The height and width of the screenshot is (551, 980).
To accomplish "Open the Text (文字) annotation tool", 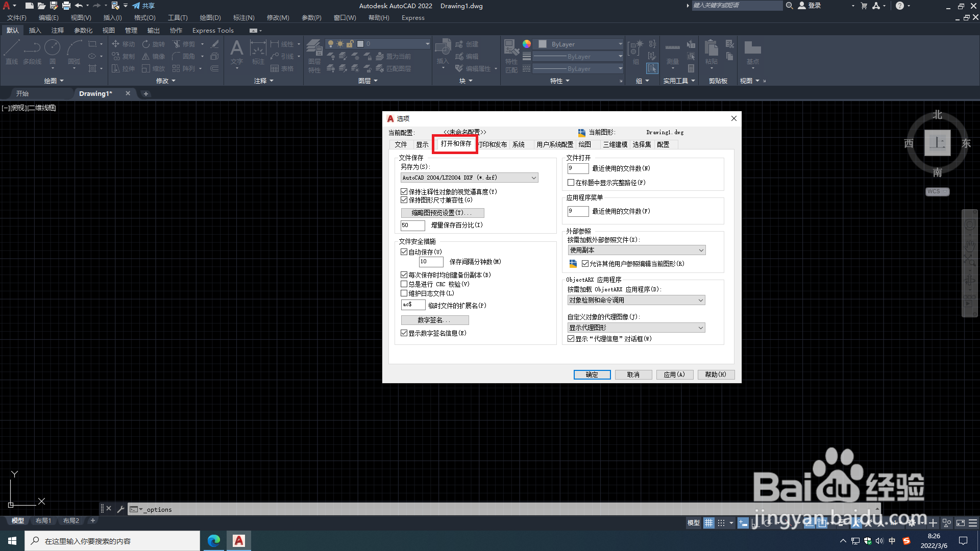I will pos(236,53).
